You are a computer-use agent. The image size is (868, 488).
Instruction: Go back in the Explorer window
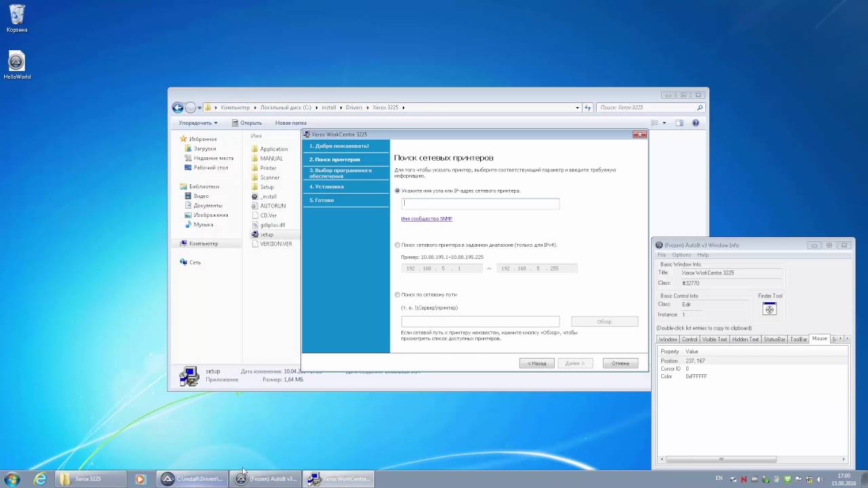coord(178,107)
